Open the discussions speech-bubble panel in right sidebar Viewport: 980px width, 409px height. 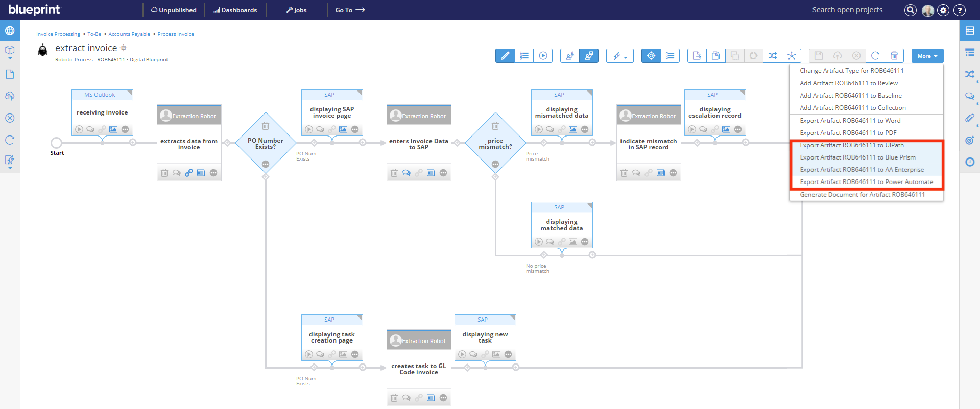click(x=969, y=96)
